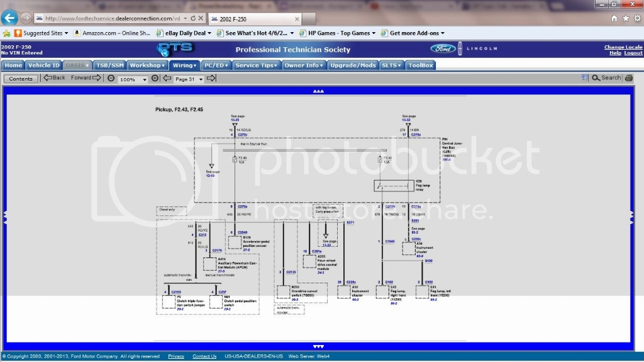Click the Contact Us footer link
Image resolution: width=644 pixels, height=362 pixels.
pyautogui.click(x=204, y=356)
